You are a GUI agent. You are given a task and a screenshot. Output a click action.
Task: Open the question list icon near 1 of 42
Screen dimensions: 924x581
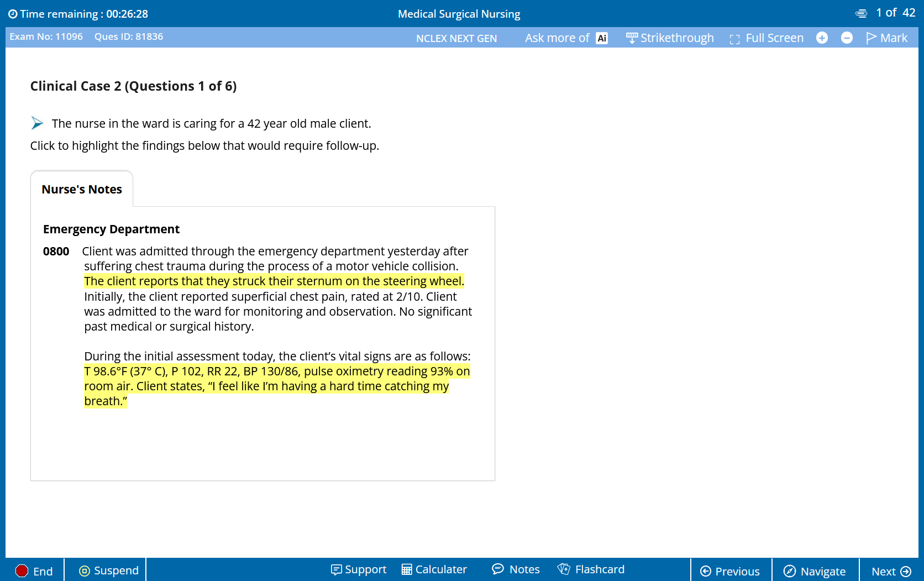(x=861, y=13)
